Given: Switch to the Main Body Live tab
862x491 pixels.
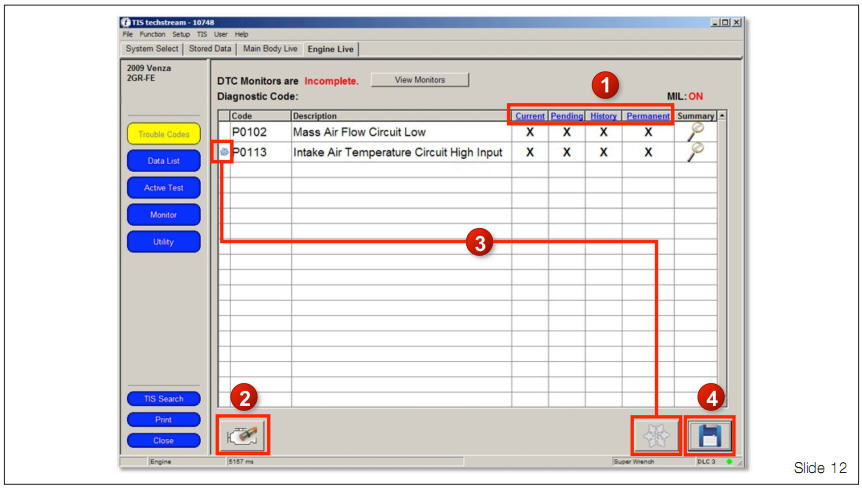Looking at the screenshot, I should (x=270, y=49).
